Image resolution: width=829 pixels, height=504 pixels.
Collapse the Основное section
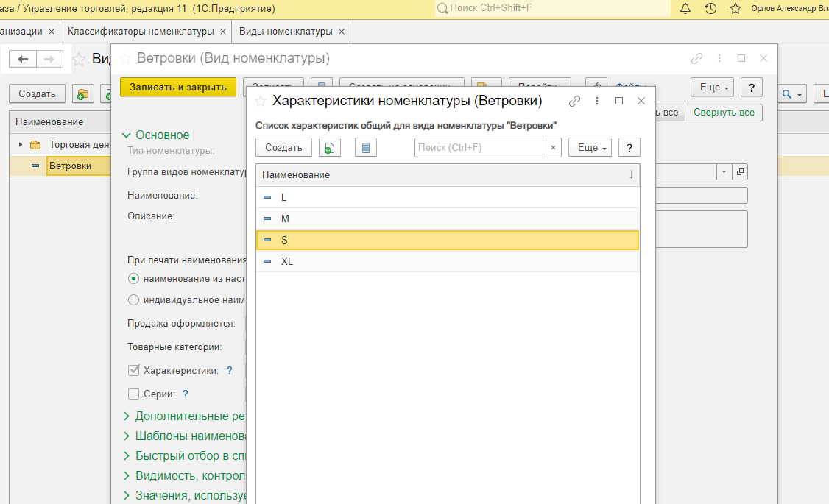127,135
